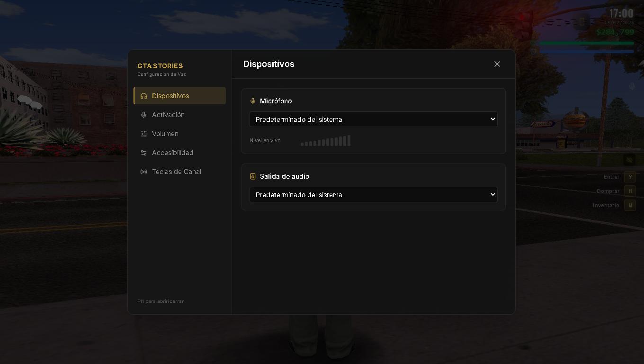Open the Teclas de Canal section
This screenshot has width=644, height=364.
click(179, 172)
